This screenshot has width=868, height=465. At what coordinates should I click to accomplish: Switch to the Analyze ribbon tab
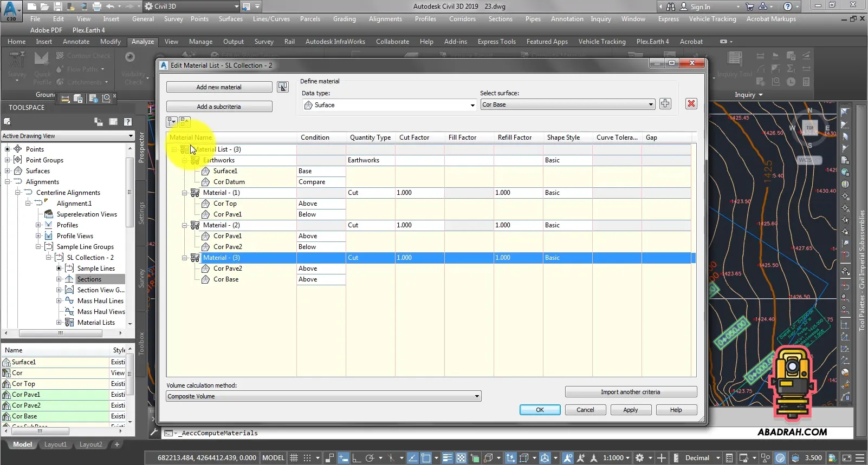pyautogui.click(x=142, y=42)
